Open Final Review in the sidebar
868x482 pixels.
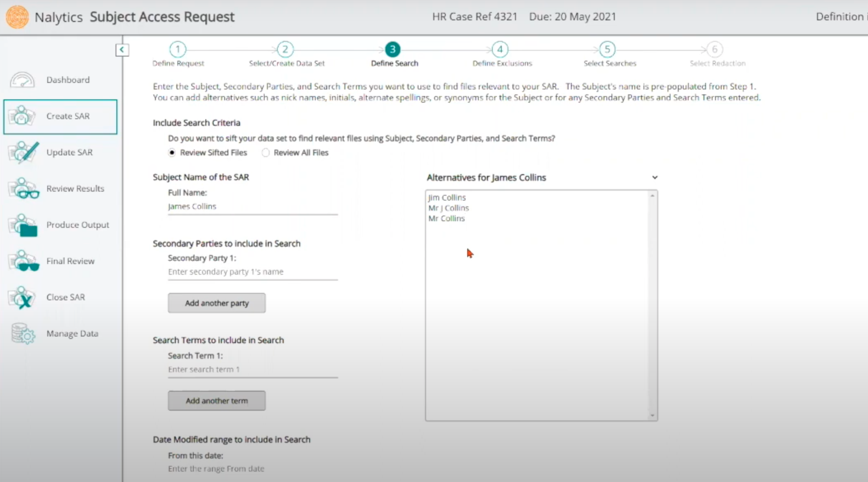(60, 261)
